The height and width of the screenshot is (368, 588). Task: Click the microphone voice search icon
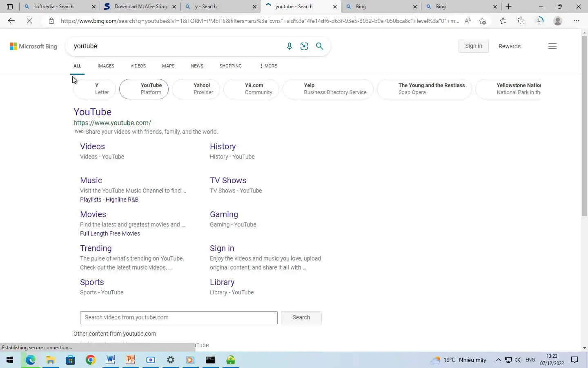[290, 46]
